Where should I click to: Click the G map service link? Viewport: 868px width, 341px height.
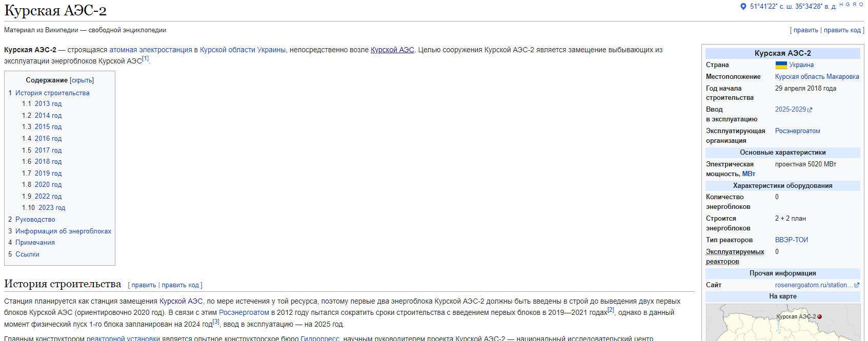point(848,4)
